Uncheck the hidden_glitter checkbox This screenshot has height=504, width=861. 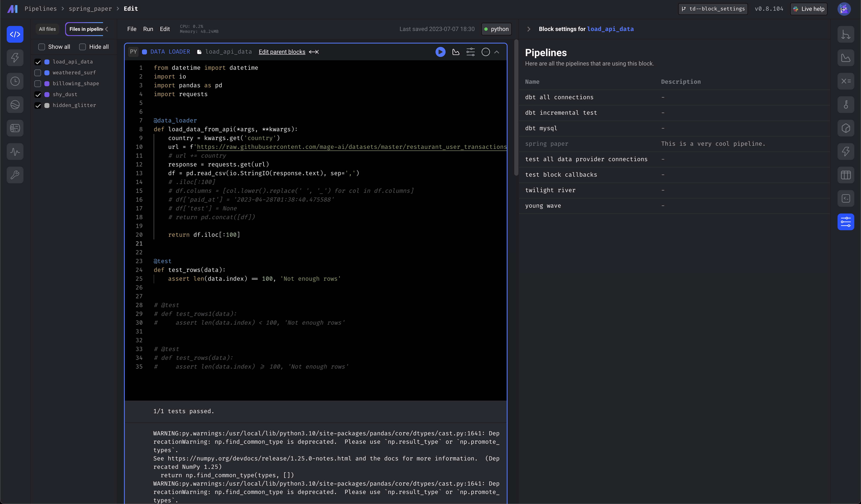pyautogui.click(x=37, y=105)
